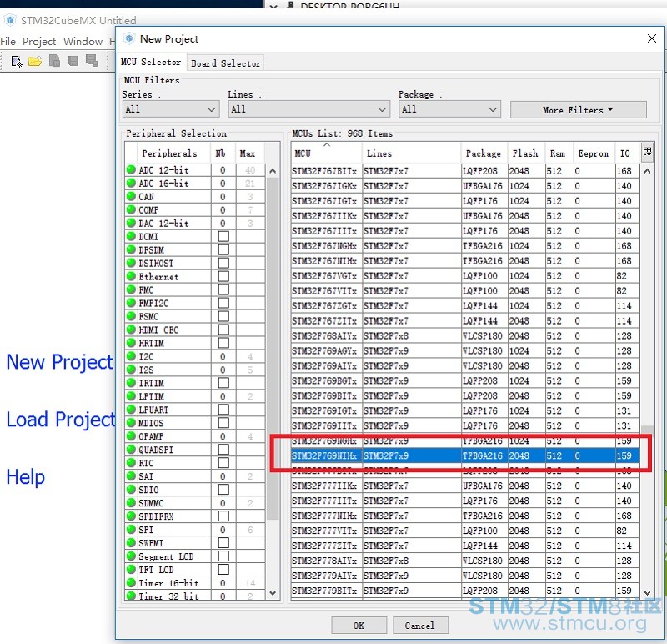Select the STM32F769BGTx MCU row
The width and height of the screenshot is (667, 644).
click(465, 380)
